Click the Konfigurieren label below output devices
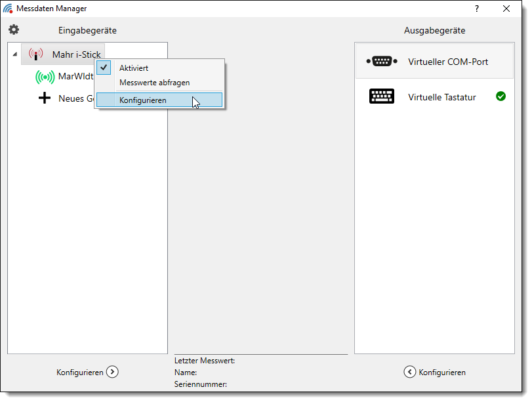Screen dimensions: 532x402 click(442, 372)
